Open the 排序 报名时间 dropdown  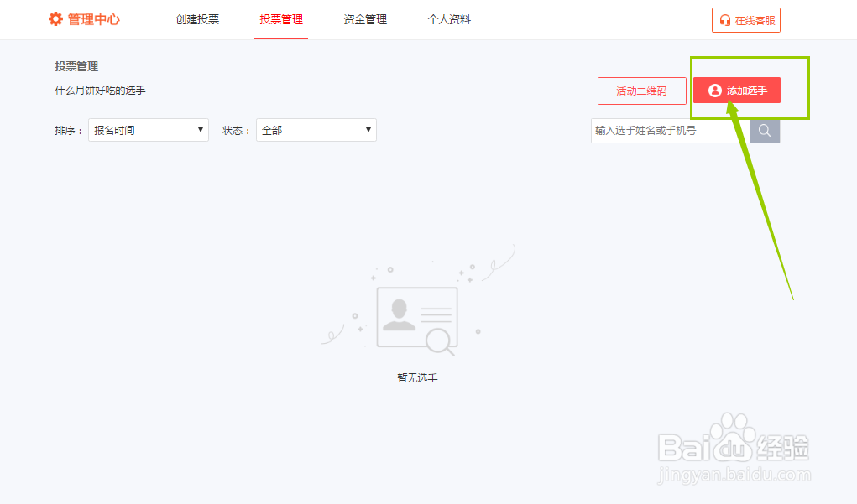[x=148, y=130]
